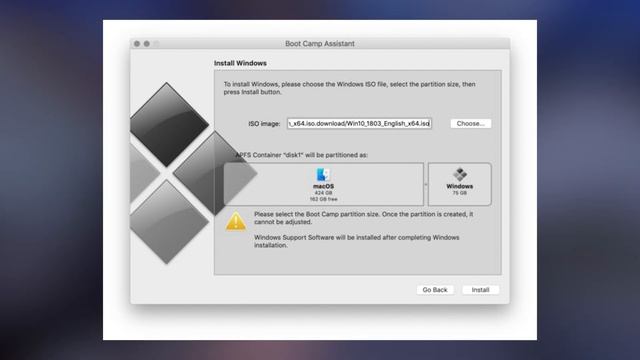Click the yellow warning triangle icon

pos(236,221)
